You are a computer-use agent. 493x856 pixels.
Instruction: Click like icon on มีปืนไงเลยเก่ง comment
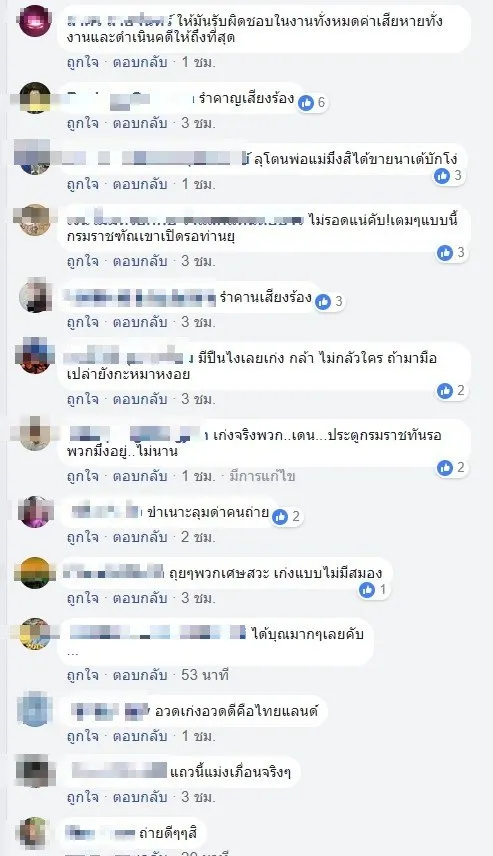pos(445,390)
